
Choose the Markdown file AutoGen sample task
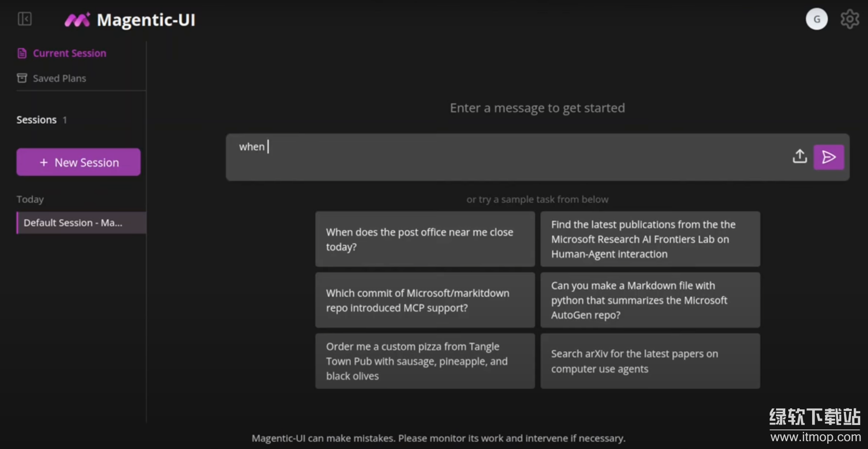pyautogui.click(x=650, y=300)
